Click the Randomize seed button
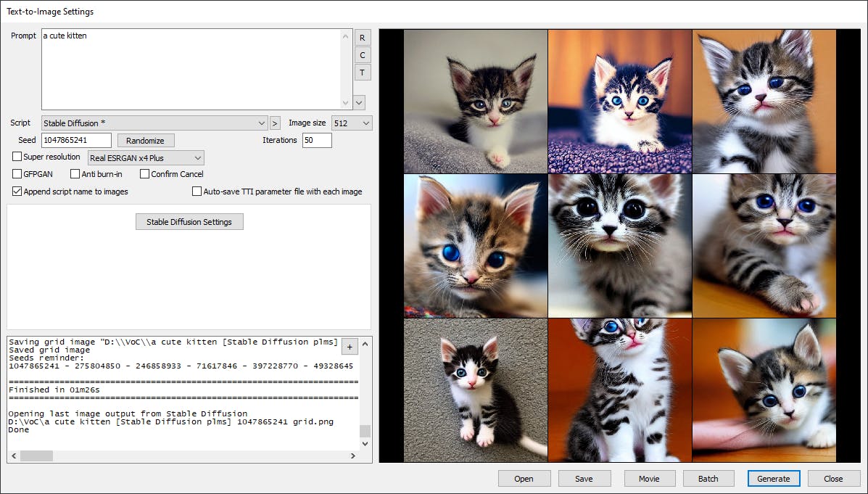This screenshot has width=868, height=494. [145, 141]
